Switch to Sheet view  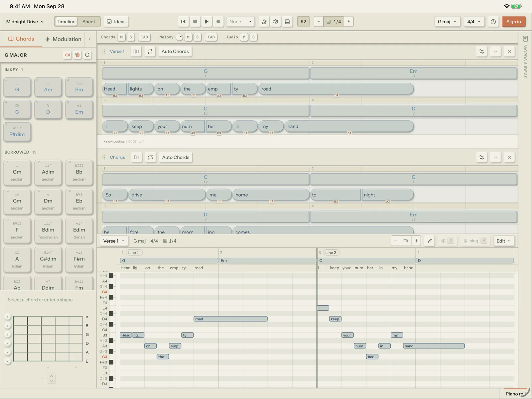(x=89, y=22)
